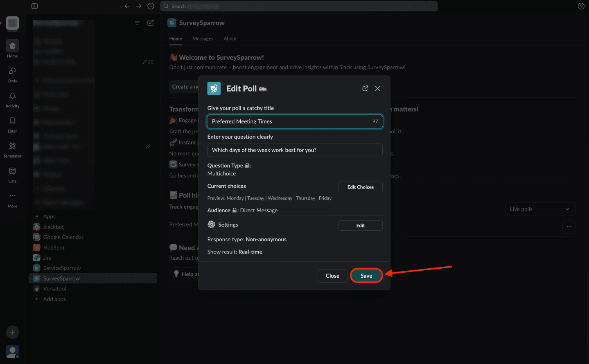Switch to the About tab
Viewport: 589px width, 364px height.
230,38
